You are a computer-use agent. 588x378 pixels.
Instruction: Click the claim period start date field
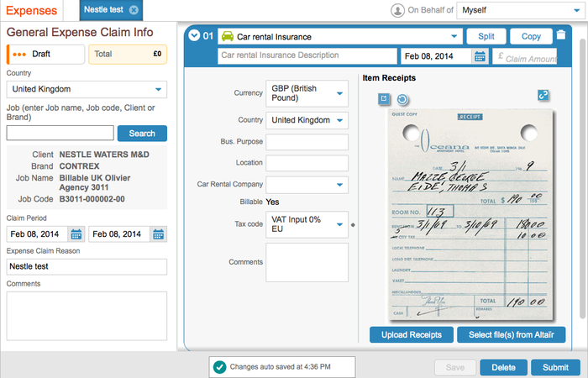pos(37,234)
